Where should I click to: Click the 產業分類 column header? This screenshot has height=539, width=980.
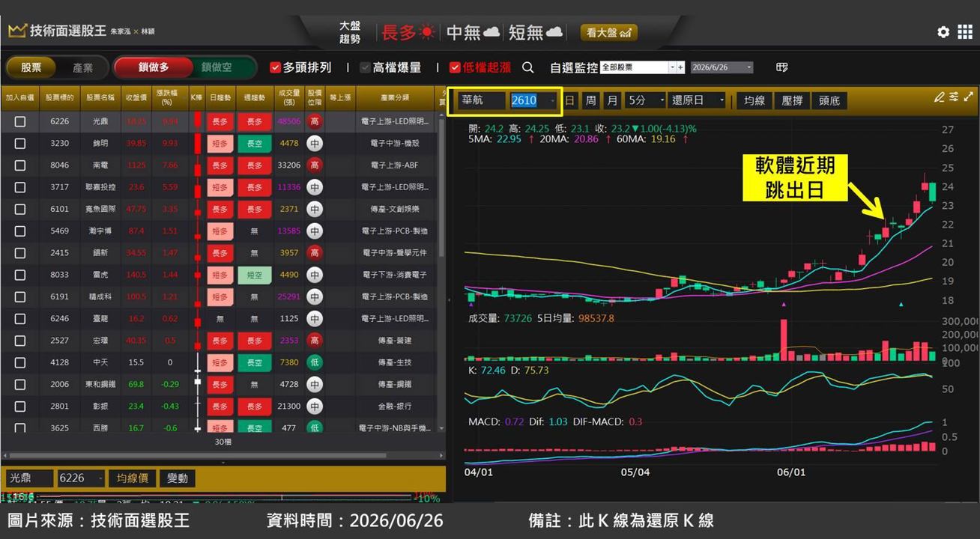pyautogui.click(x=395, y=97)
